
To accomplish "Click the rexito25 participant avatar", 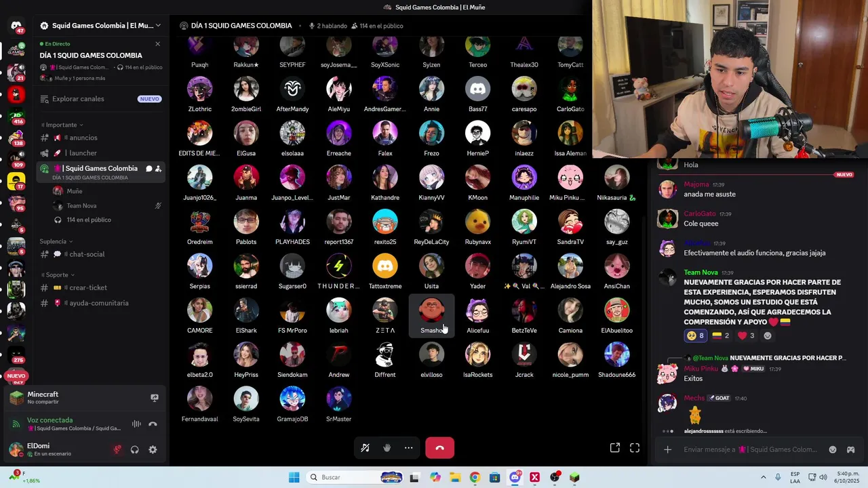I will click(385, 222).
